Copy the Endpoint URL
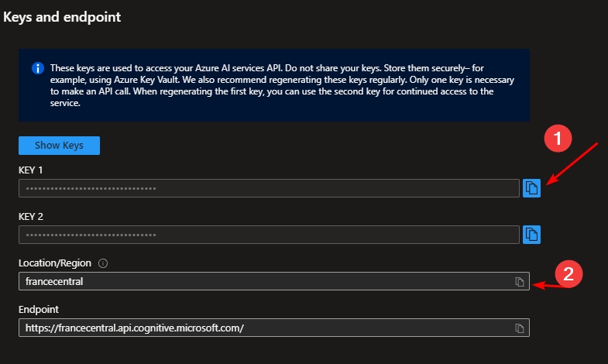Screen dimensions: 608x364 click(520, 327)
